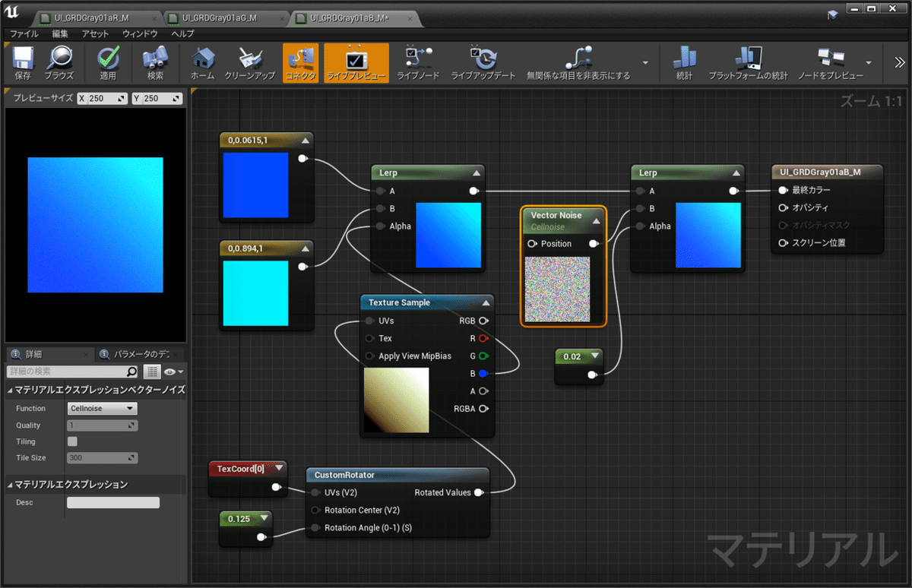Click the Desc text field
The height and width of the screenshot is (588, 912).
point(113,502)
